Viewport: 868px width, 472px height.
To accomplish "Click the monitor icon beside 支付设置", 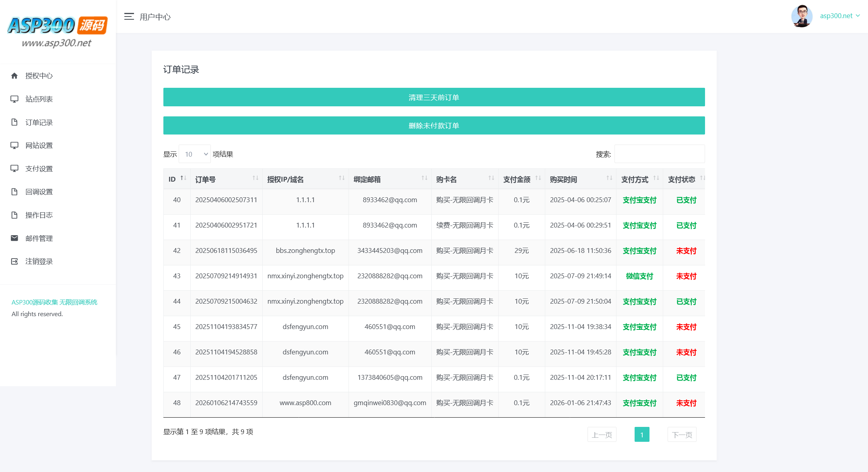I will pos(14,169).
